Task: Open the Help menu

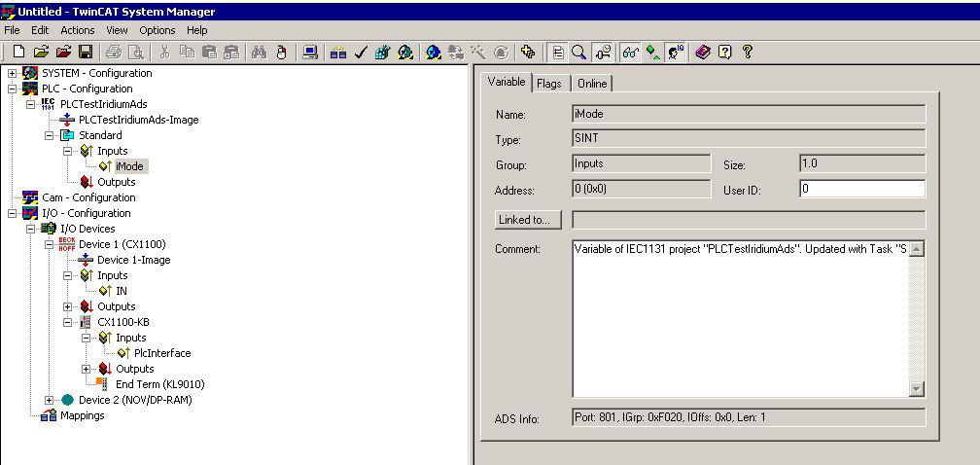Action: pos(196,30)
